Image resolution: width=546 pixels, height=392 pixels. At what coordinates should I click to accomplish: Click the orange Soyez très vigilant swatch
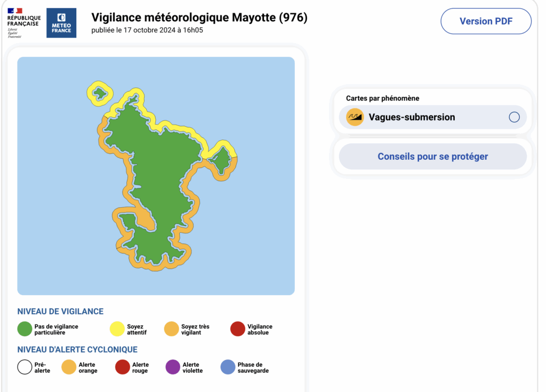(172, 329)
